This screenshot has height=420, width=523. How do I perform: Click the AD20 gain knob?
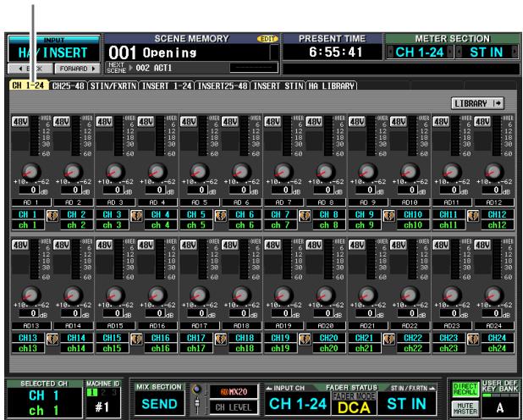click(326, 296)
